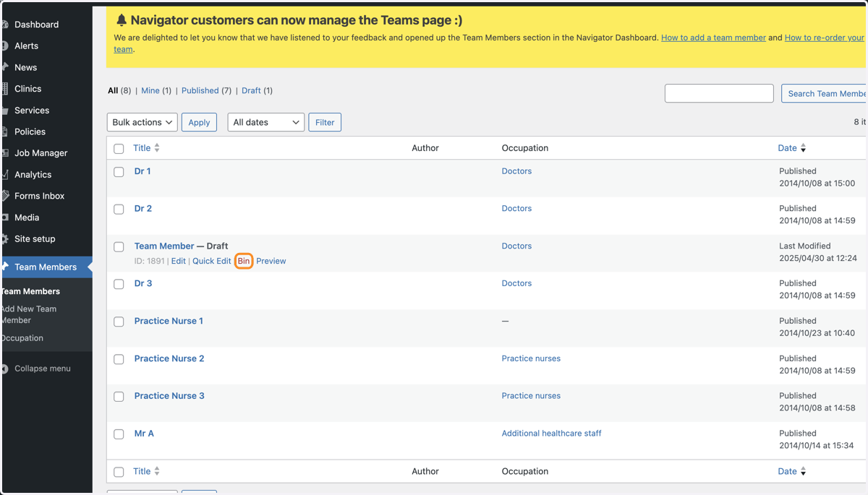Move Team Member draft to Bin
The height and width of the screenshot is (495, 868).
244,261
